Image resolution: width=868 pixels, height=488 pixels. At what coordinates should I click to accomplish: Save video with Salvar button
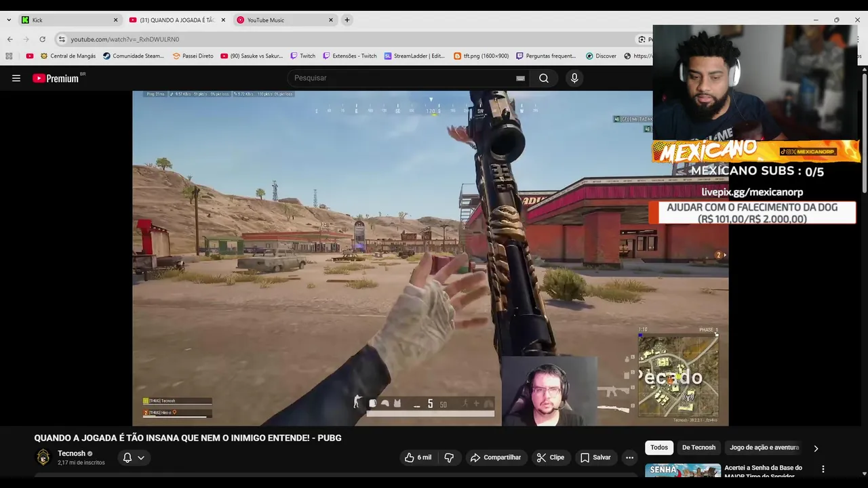coord(595,457)
